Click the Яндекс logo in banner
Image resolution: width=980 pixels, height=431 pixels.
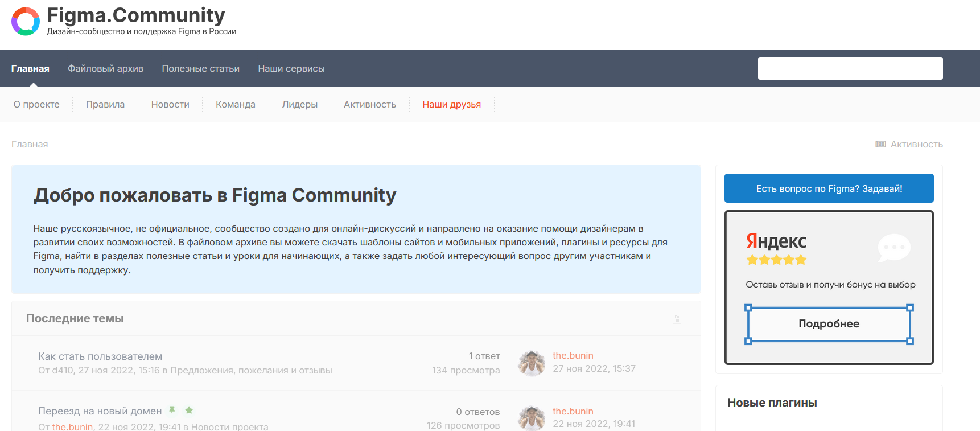click(776, 241)
